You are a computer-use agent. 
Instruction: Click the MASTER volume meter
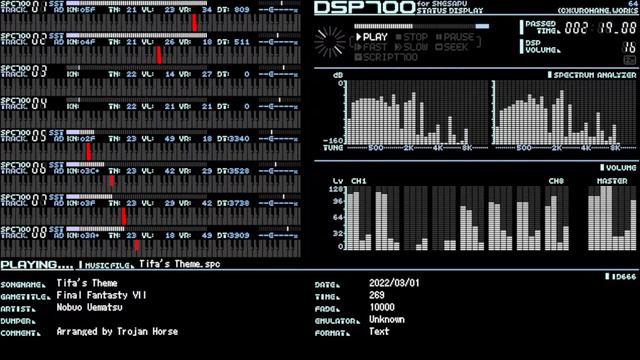click(612, 218)
